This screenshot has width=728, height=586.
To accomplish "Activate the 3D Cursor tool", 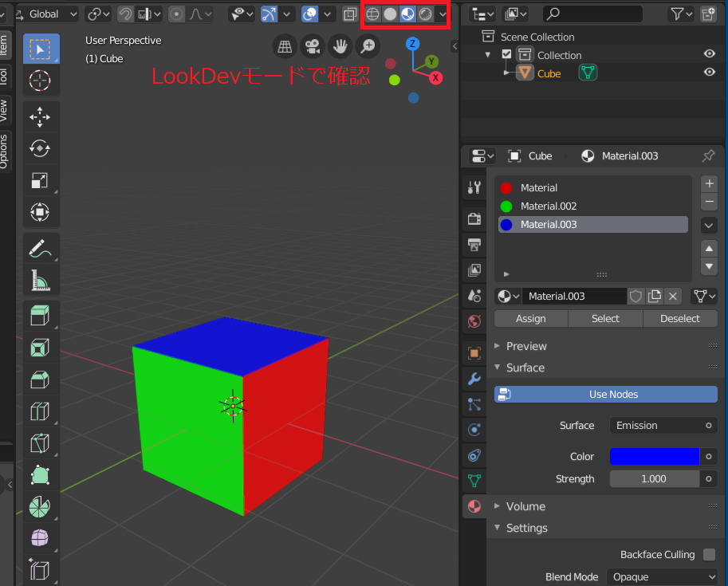I will [41, 81].
